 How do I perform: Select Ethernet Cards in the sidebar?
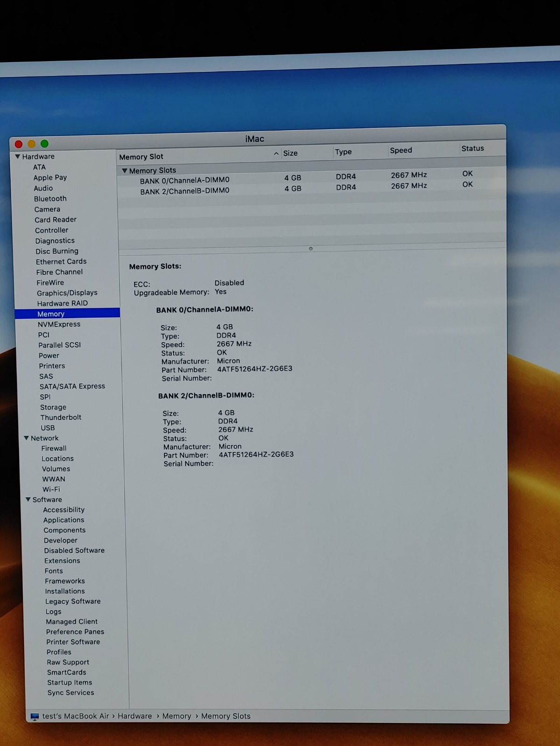pyautogui.click(x=61, y=262)
